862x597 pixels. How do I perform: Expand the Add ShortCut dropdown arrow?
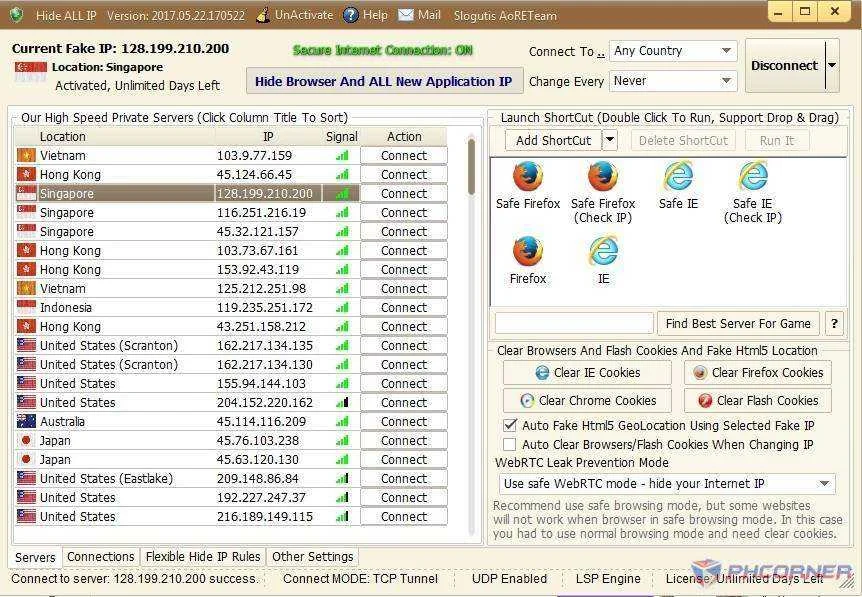tap(610, 140)
